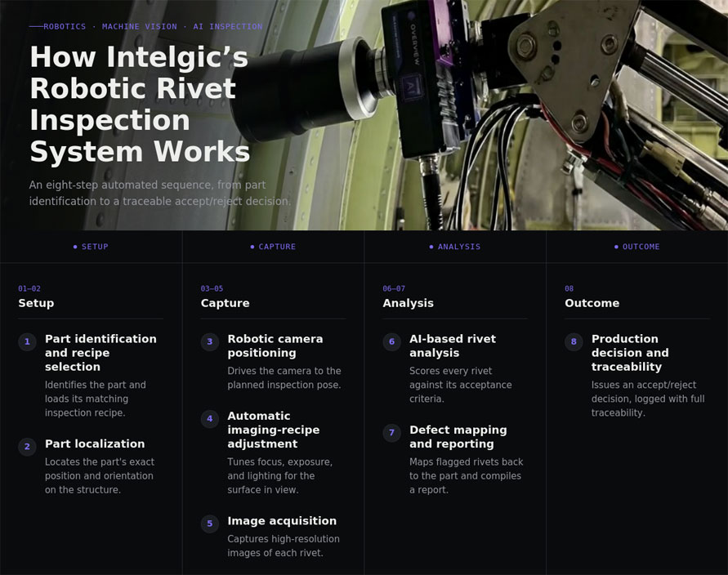Click 'Defect mapping and reporting' step title

pyautogui.click(x=458, y=437)
